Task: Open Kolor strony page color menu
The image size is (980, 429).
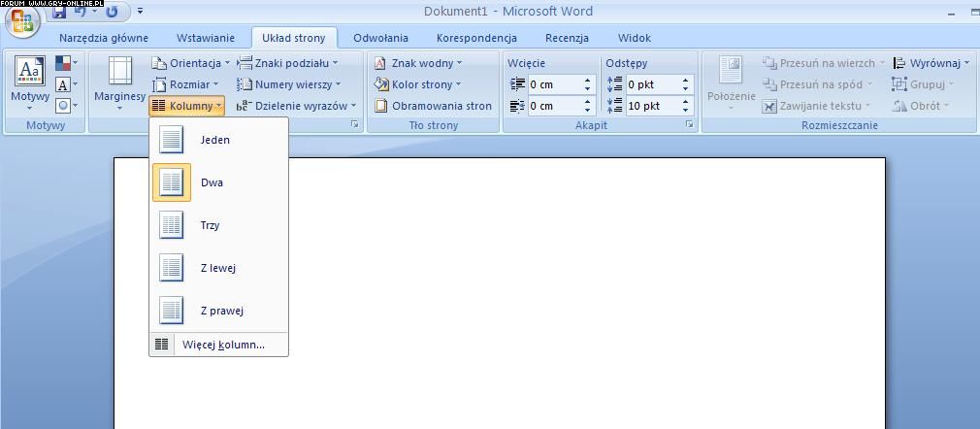Action: 417,84
